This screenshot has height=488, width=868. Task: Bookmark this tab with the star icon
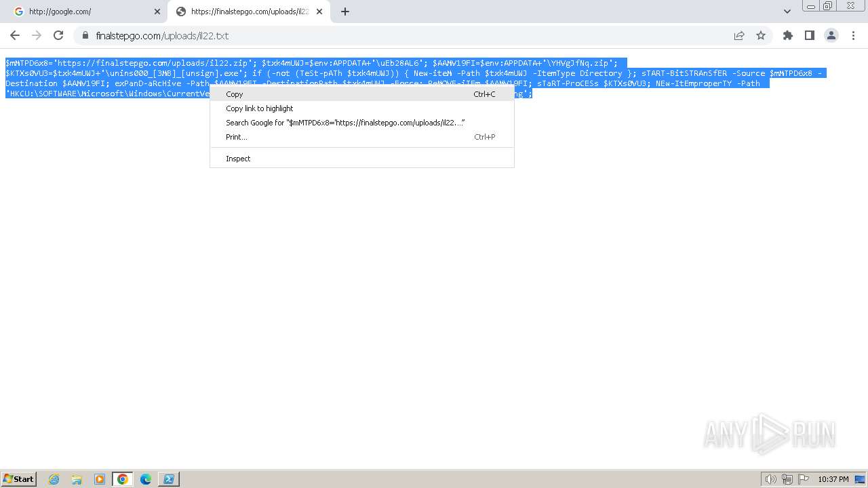pyautogui.click(x=761, y=35)
